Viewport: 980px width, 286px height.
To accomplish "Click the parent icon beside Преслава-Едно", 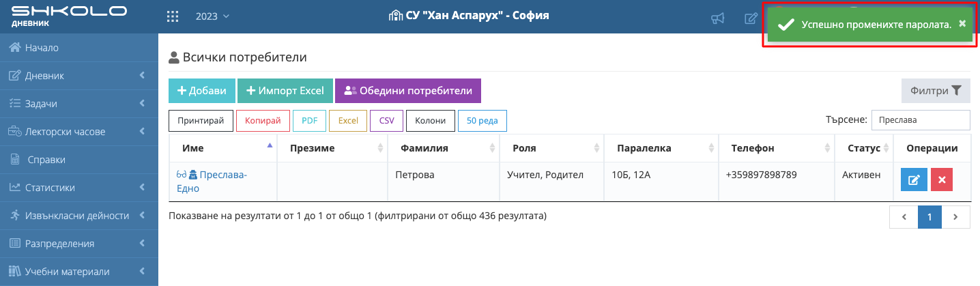I will pos(192,175).
